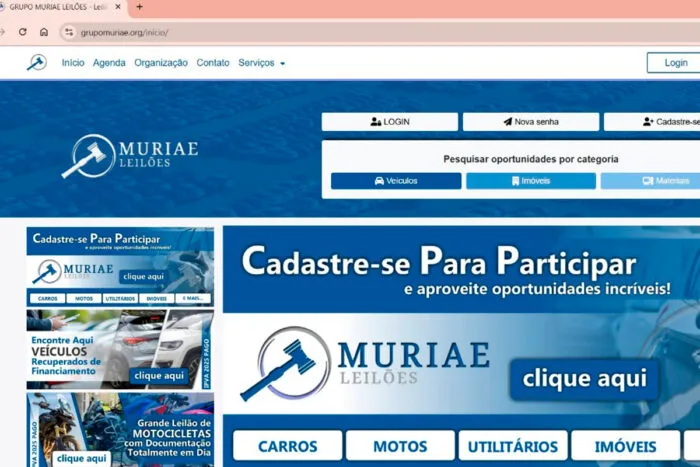Go to browser home via the house icon
The width and height of the screenshot is (700, 467).
(44, 32)
